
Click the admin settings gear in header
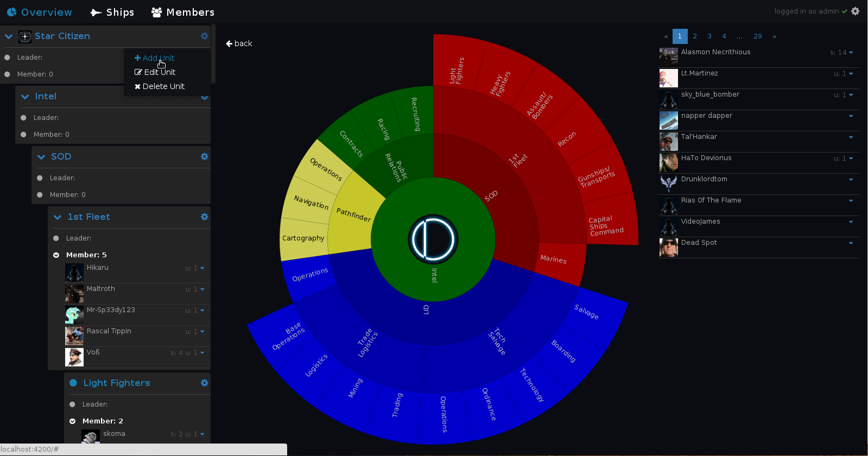pyautogui.click(x=855, y=11)
